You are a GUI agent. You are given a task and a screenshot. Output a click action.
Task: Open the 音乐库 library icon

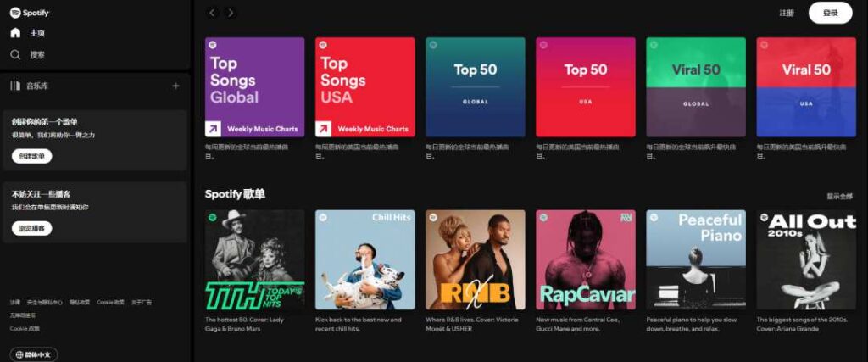click(x=15, y=86)
